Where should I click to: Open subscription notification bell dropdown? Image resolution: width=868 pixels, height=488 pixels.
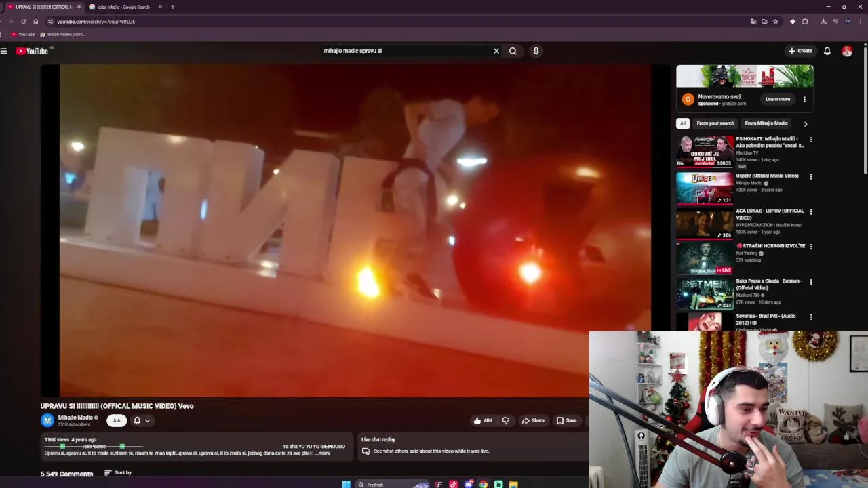click(142, 420)
